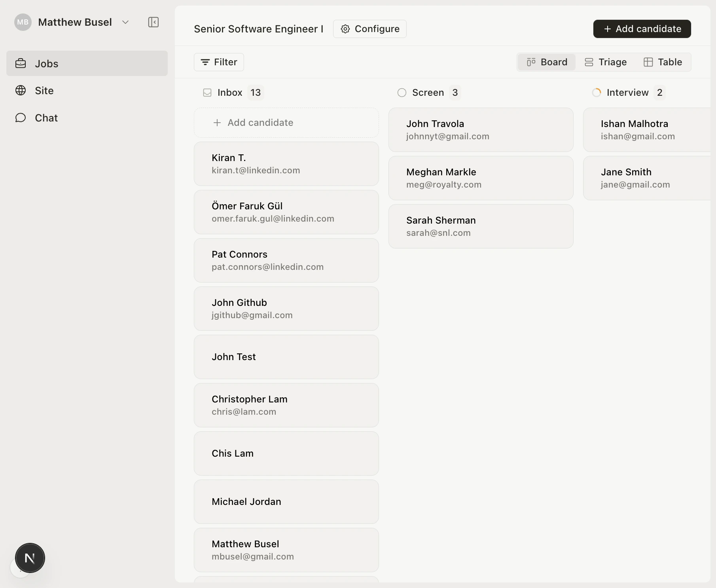Open the Ishan Malhotra card

[x=647, y=130]
